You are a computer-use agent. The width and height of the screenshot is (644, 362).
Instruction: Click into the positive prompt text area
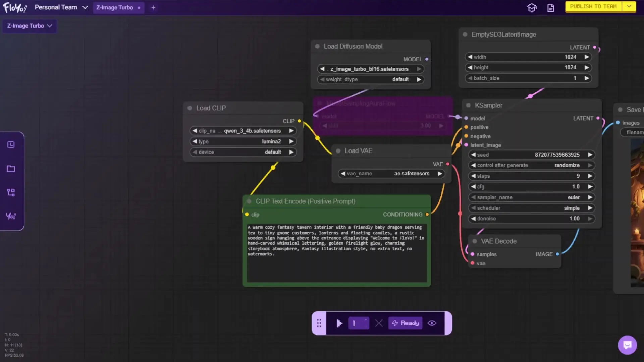(x=337, y=253)
